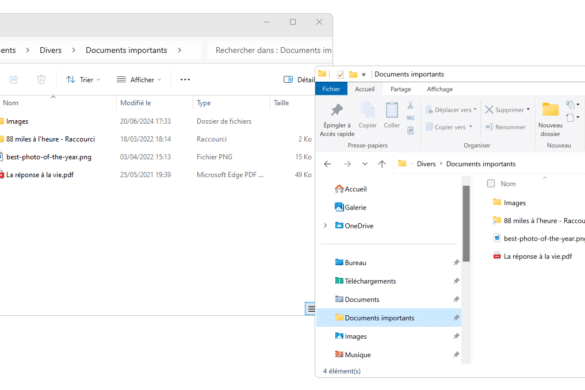Click the share icon in the left window toolbar
The image size is (585, 390).
click(14, 79)
